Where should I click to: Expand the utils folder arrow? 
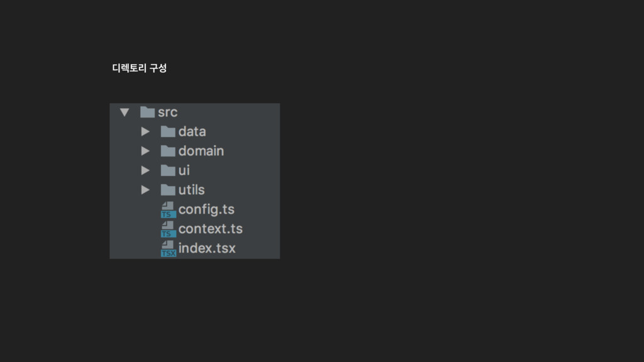(145, 190)
